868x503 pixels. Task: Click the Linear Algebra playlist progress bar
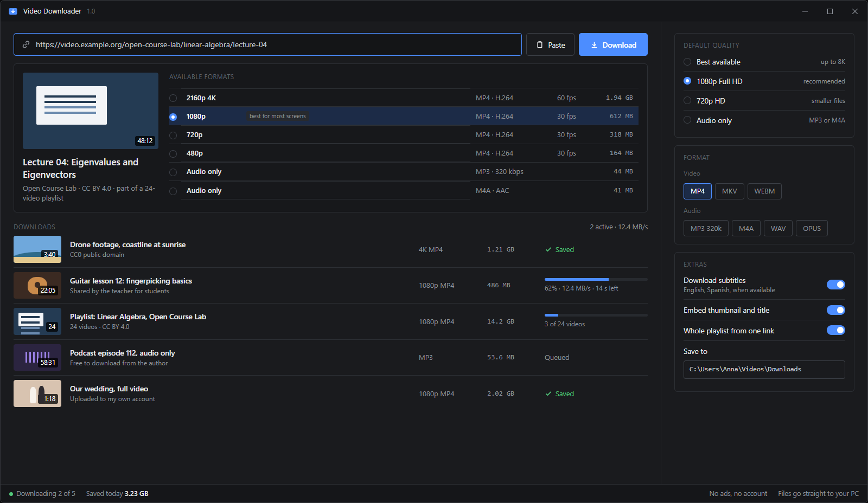point(596,315)
